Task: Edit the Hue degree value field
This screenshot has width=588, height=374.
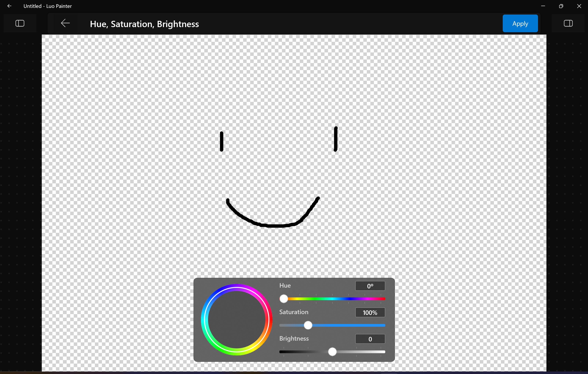Action: 370,286
